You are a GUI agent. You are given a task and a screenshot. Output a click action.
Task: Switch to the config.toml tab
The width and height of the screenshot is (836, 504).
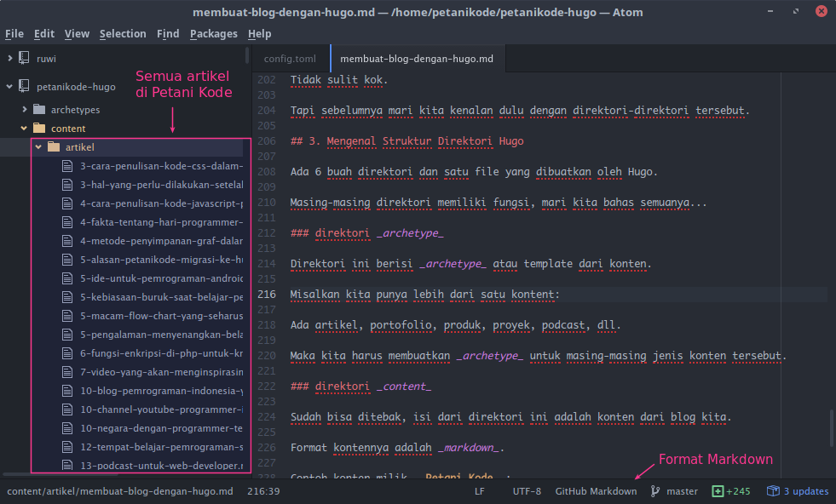[290, 59]
